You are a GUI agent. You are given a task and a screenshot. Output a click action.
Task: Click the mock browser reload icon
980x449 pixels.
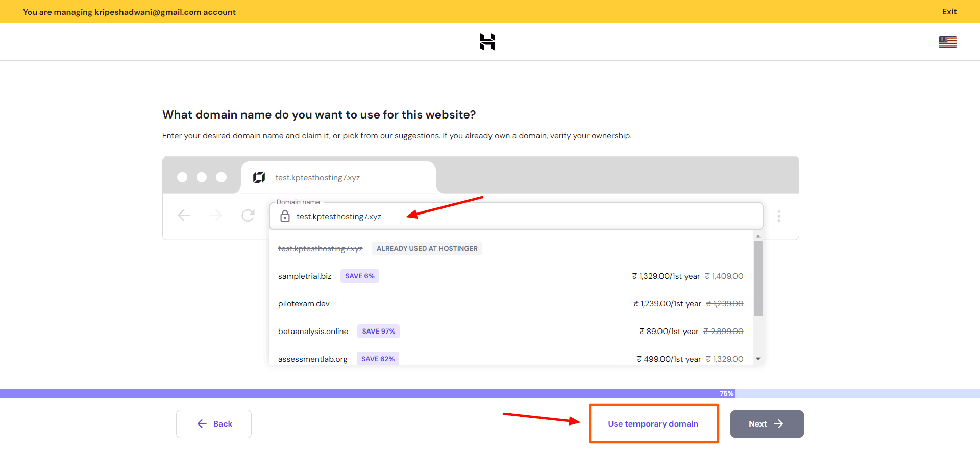pyautogui.click(x=248, y=216)
